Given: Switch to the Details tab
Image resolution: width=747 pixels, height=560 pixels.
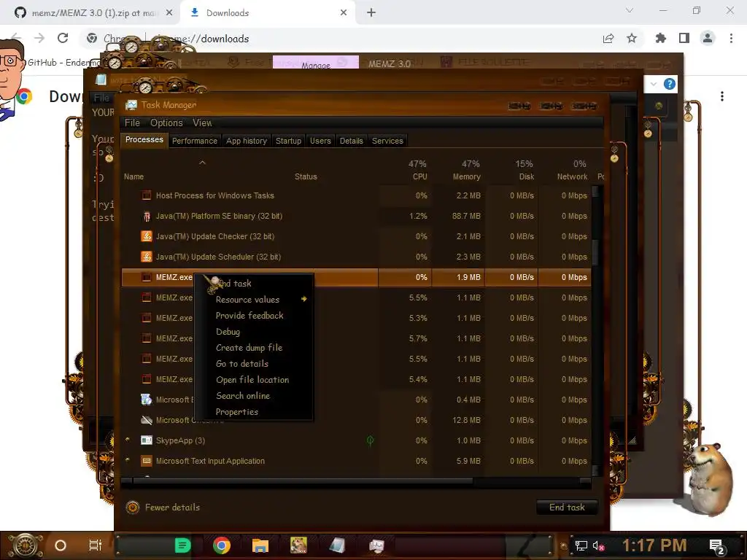Looking at the screenshot, I should (x=351, y=141).
